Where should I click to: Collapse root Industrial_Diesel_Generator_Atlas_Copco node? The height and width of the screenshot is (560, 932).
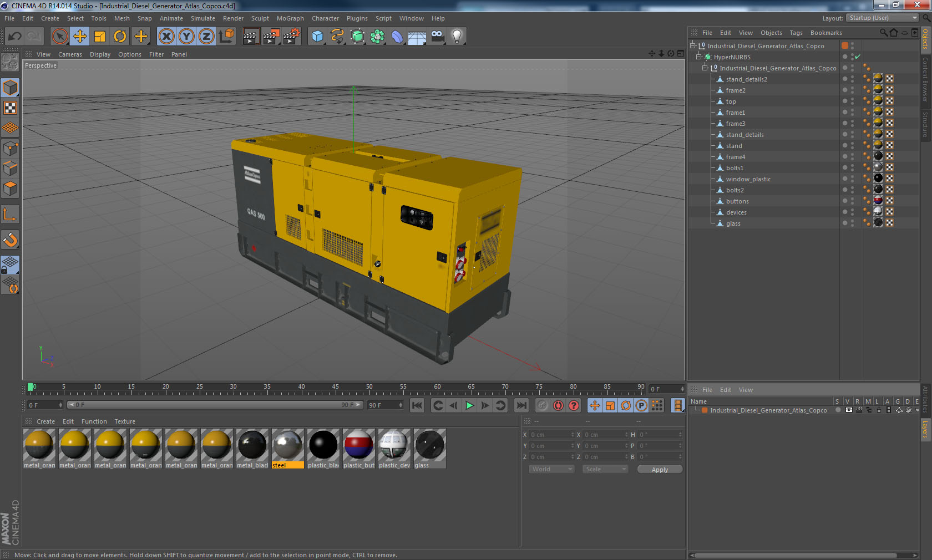coord(693,45)
